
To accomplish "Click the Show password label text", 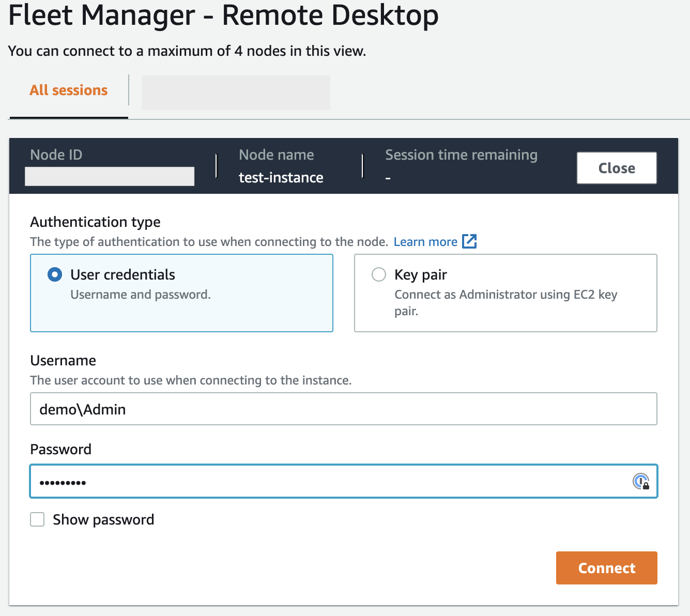I will [x=103, y=519].
